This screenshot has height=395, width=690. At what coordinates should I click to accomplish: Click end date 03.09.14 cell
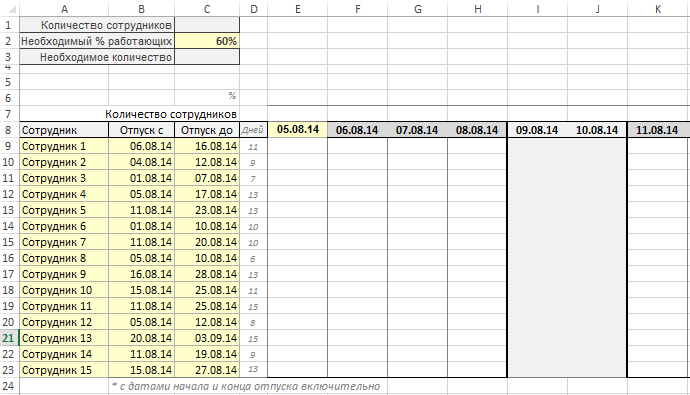point(207,338)
